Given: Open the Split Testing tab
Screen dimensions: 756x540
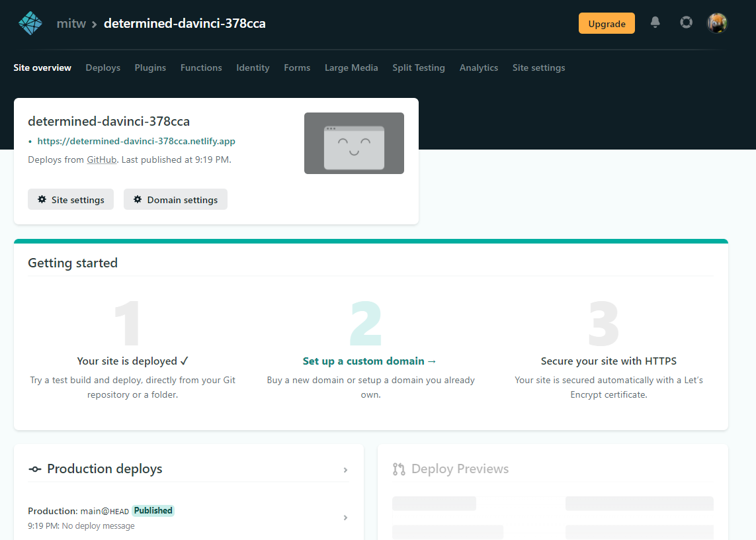Looking at the screenshot, I should 419,67.
